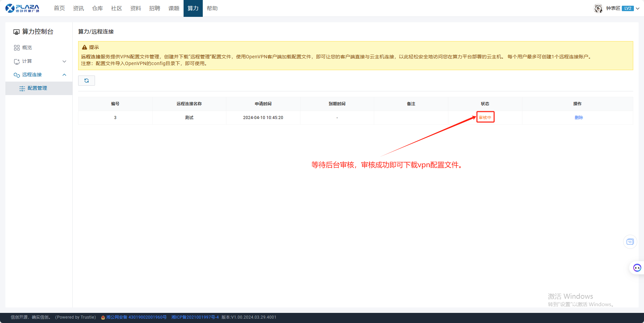This screenshot has height=323, width=644.
Task: Go to the 首页 nav tab
Action: 59,8
